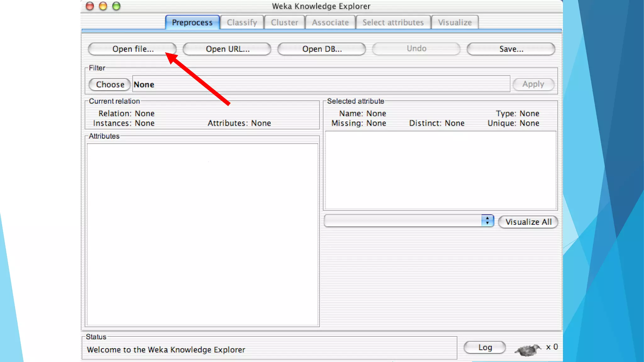Select the Preprocess tab
The image size is (644, 362).
pos(192,23)
